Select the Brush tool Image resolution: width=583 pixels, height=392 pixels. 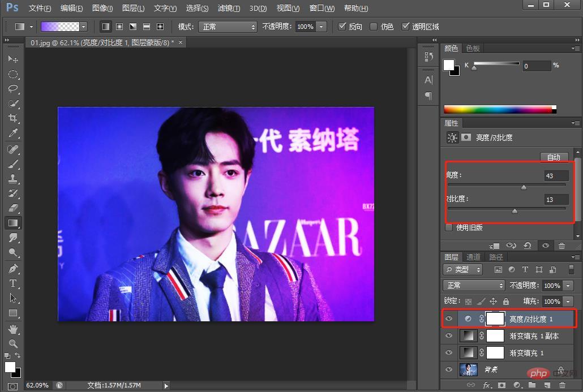click(12, 164)
